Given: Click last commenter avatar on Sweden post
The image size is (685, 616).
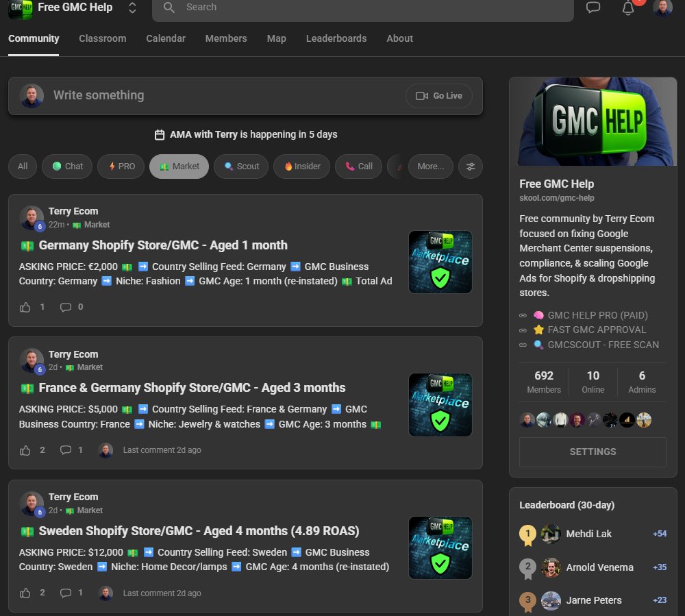Looking at the screenshot, I should [x=105, y=593].
